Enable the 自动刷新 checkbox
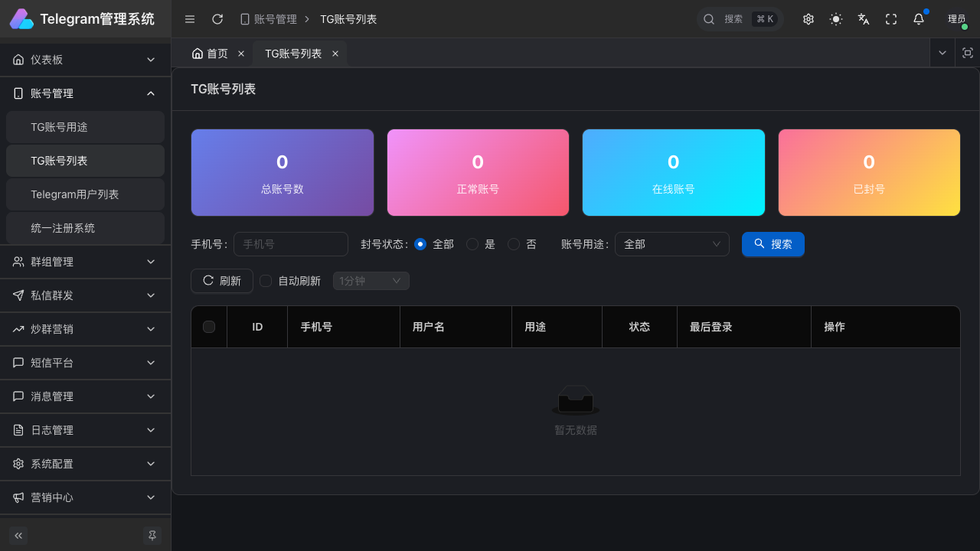The height and width of the screenshot is (551, 980). tap(266, 281)
